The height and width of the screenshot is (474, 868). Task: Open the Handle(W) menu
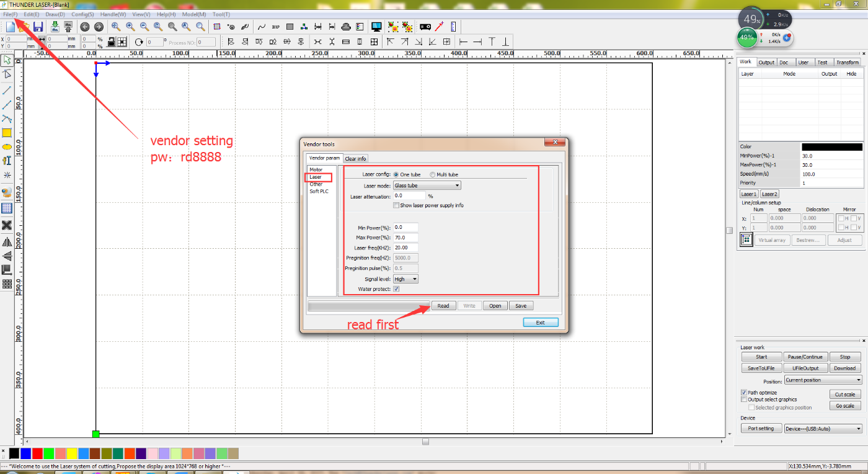113,14
